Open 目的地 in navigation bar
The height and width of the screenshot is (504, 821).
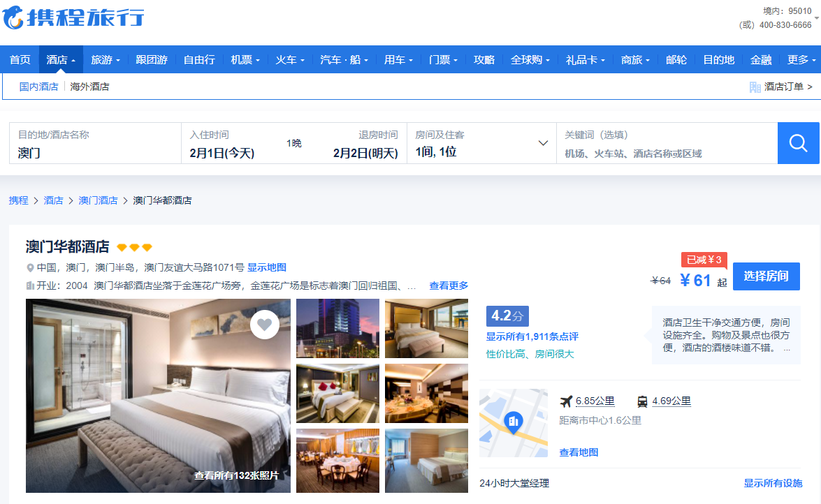[719, 59]
